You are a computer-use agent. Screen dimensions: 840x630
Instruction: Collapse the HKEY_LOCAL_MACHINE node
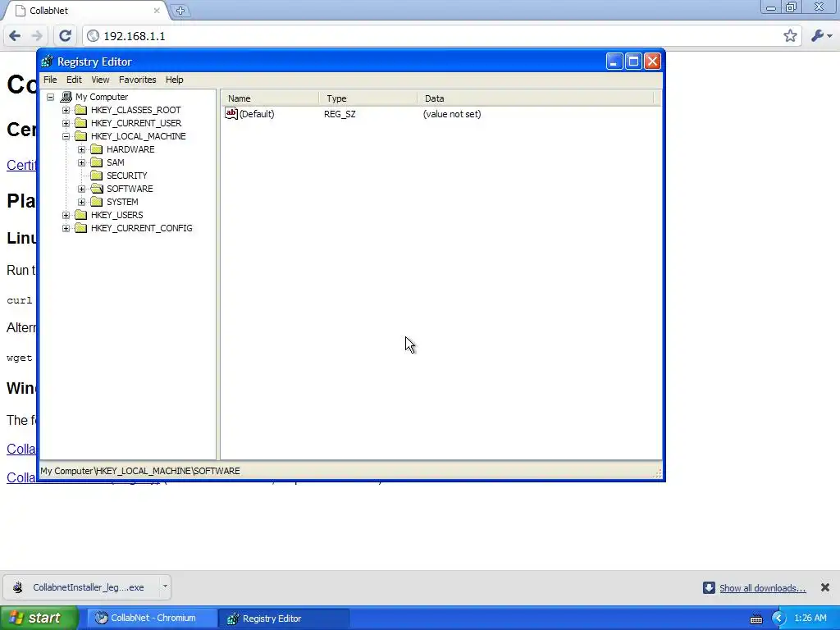(66, 137)
